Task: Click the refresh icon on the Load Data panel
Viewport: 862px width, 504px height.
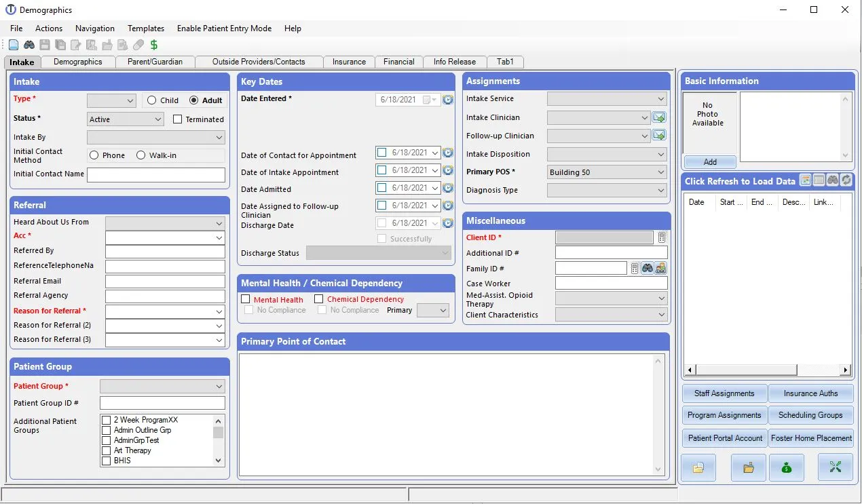Action: pyautogui.click(x=846, y=180)
